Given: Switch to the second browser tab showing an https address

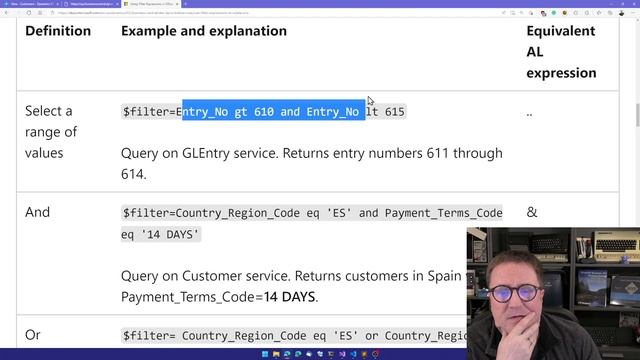Looking at the screenshot, I should pos(91,4).
